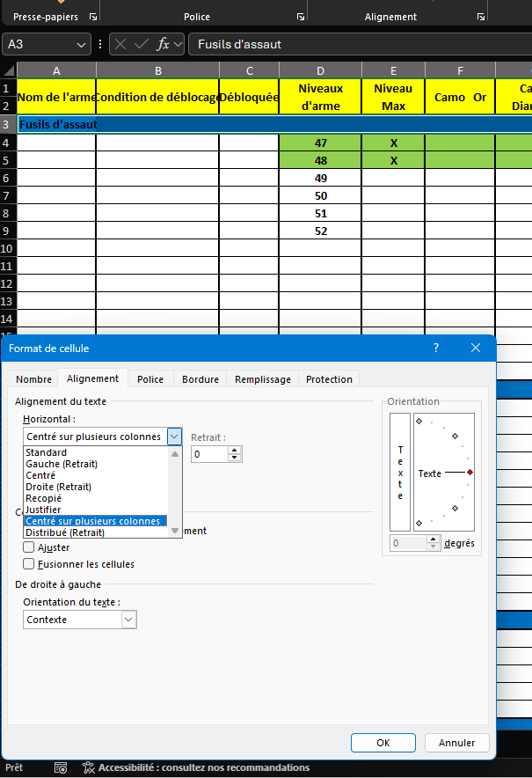This screenshot has height=778, width=532.
Task: Expand the Name Box dropdown arrow
Action: [83, 44]
